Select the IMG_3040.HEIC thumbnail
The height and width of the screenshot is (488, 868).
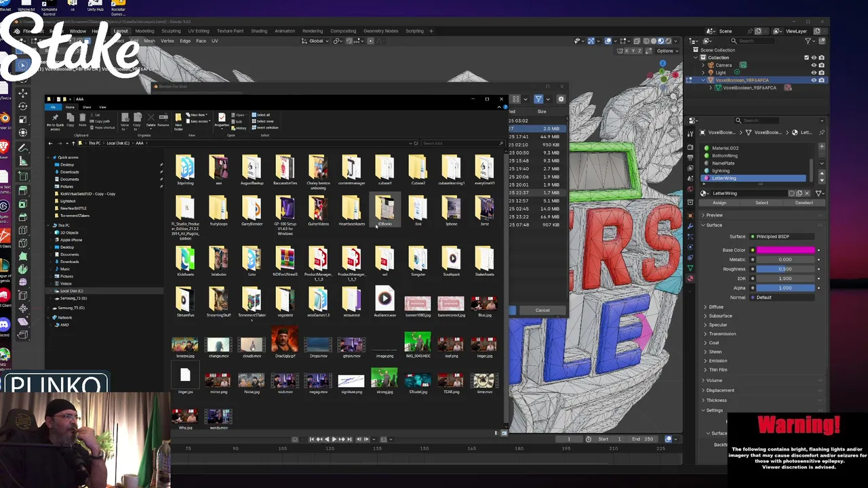pyautogui.click(x=418, y=344)
